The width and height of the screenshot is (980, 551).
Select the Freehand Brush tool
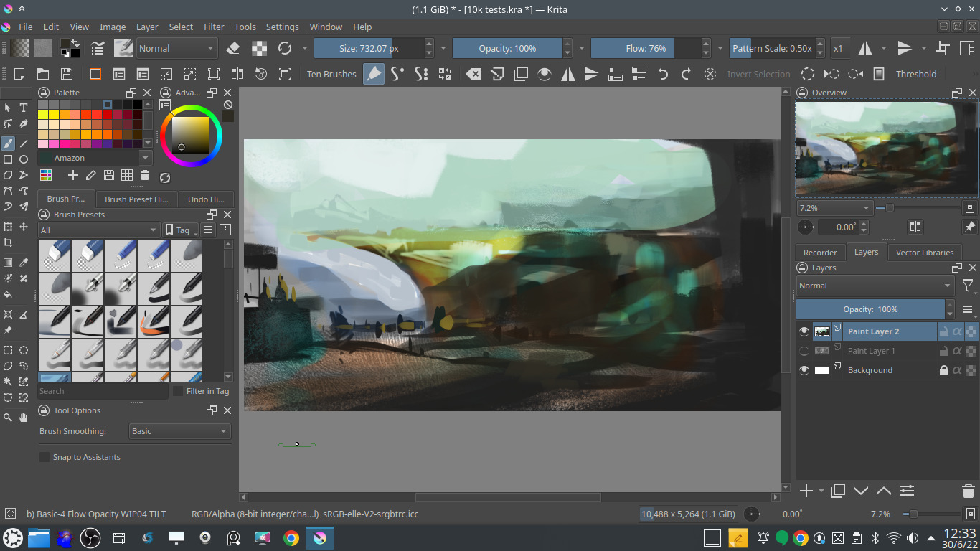(x=8, y=143)
